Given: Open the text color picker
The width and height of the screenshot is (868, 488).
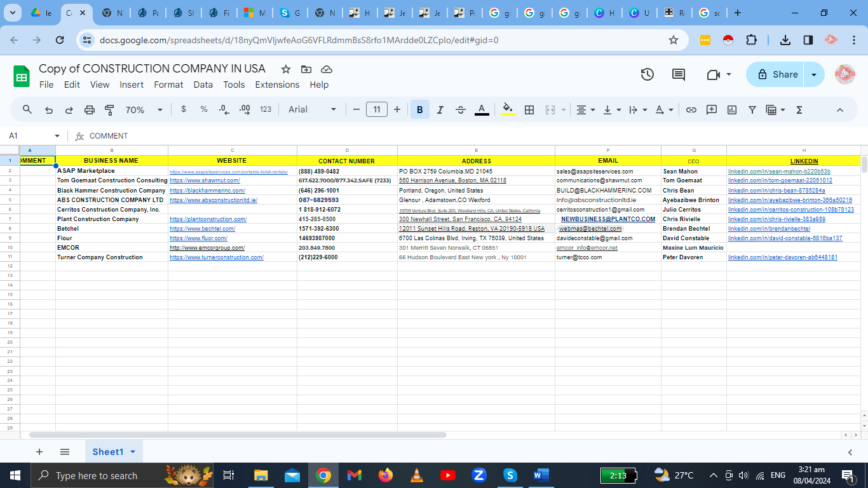Looking at the screenshot, I should (482, 109).
